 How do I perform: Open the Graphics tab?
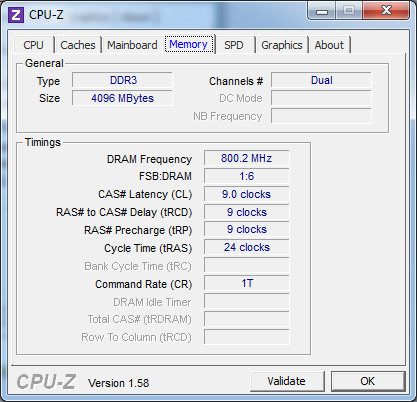pyautogui.click(x=282, y=45)
